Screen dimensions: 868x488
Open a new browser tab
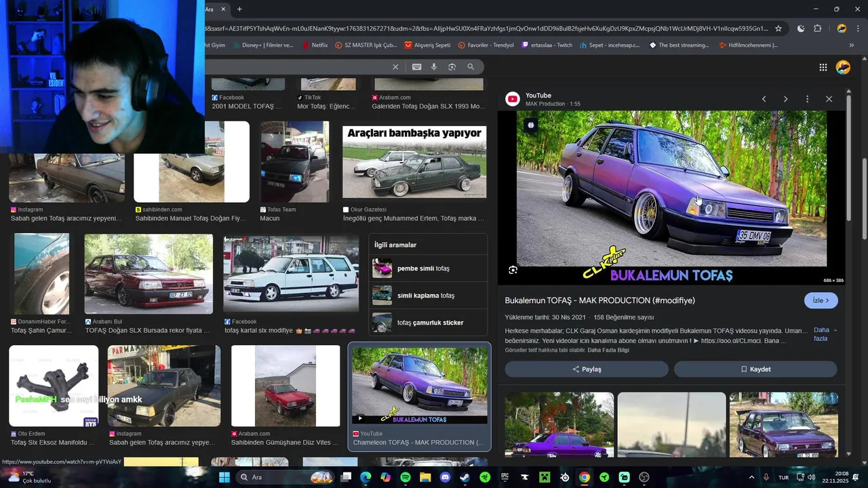tap(239, 9)
